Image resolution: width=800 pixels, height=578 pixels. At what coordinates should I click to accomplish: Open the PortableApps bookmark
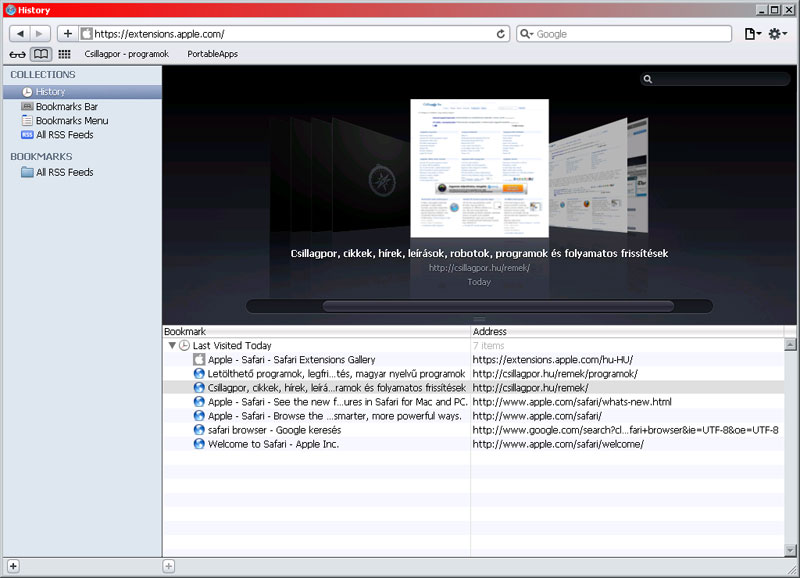(212, 54)
